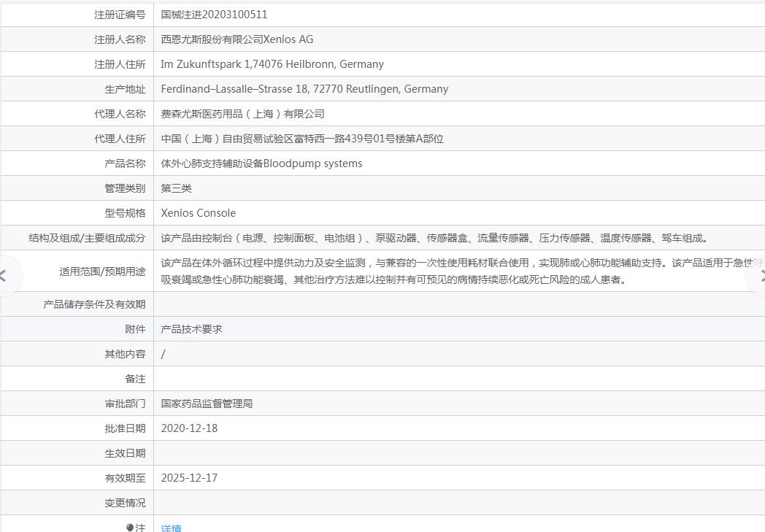This screenshot has height=532, width=765.
Task: Click the 其他内容 label
Action: (125, 354)
